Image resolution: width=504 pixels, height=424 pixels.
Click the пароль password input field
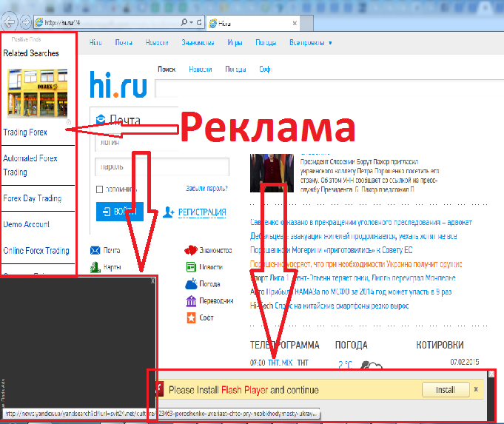click(x=132, y=167)
